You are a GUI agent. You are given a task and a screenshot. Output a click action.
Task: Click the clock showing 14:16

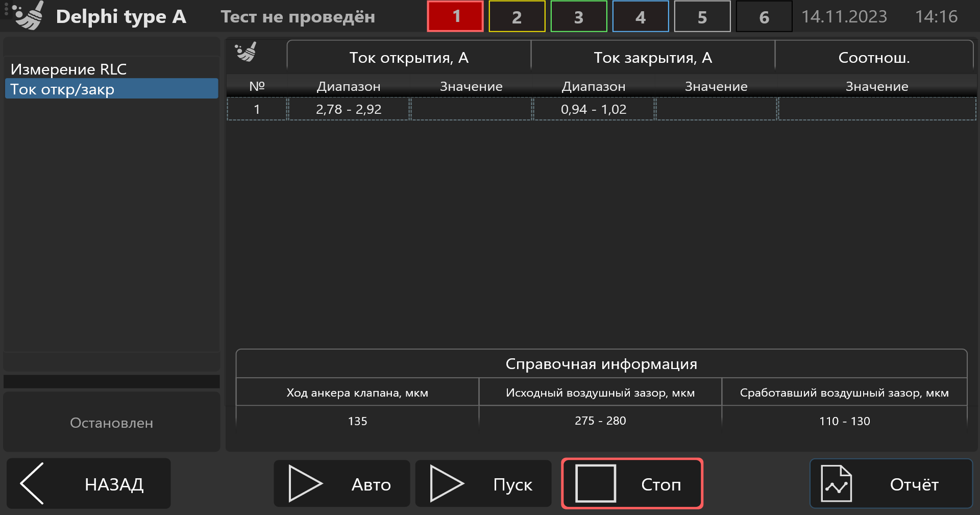point(936,16)
